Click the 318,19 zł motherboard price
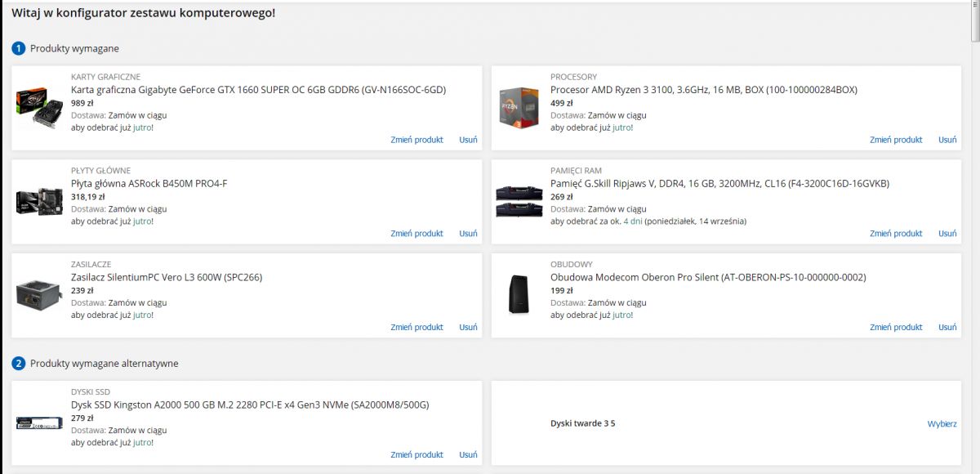 tap(88, 197)
